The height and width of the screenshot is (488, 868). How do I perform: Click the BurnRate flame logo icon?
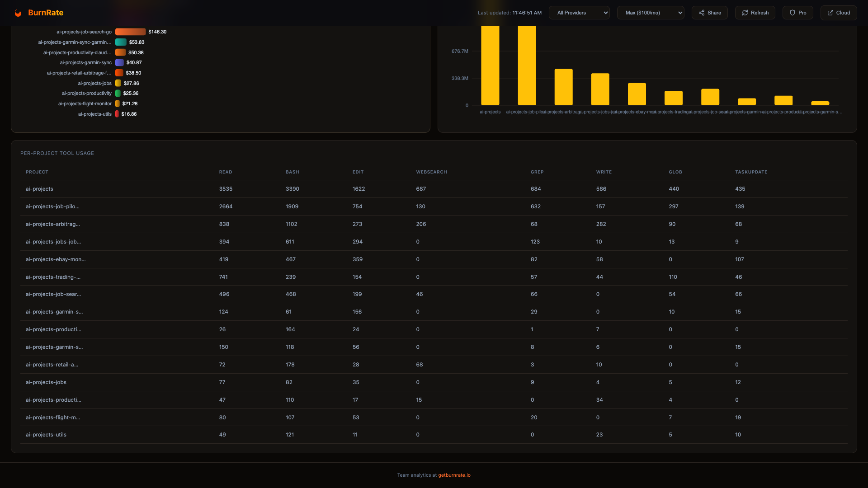(x=18, y=13)
